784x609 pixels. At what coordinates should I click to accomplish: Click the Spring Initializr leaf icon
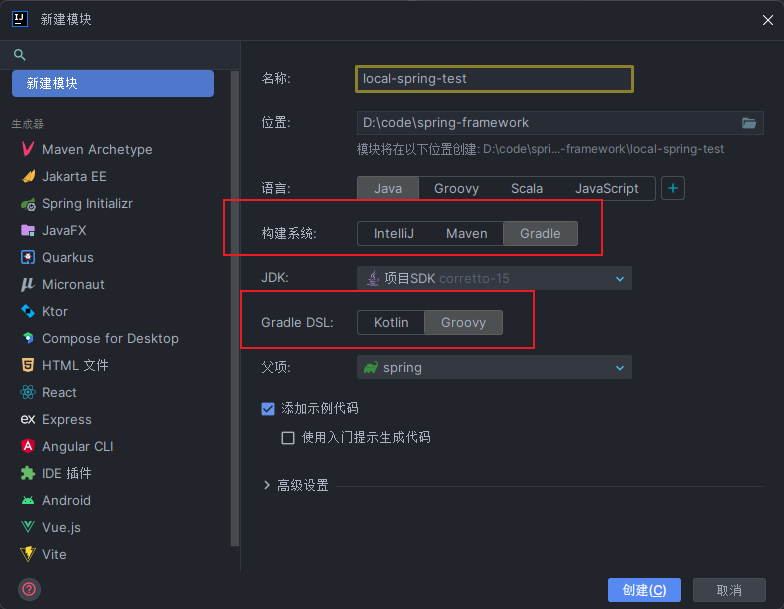tap(28, 204)
